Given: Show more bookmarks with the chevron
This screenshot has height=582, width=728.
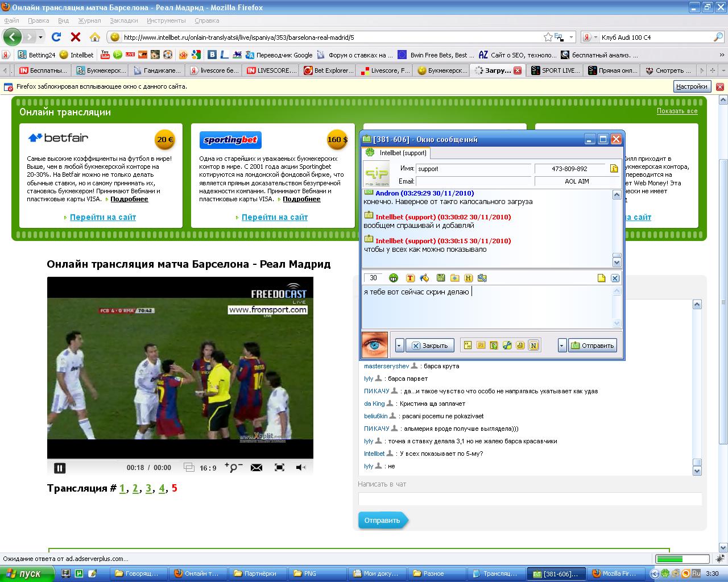Looking at the screenshot, I should [x=722, y=55].
